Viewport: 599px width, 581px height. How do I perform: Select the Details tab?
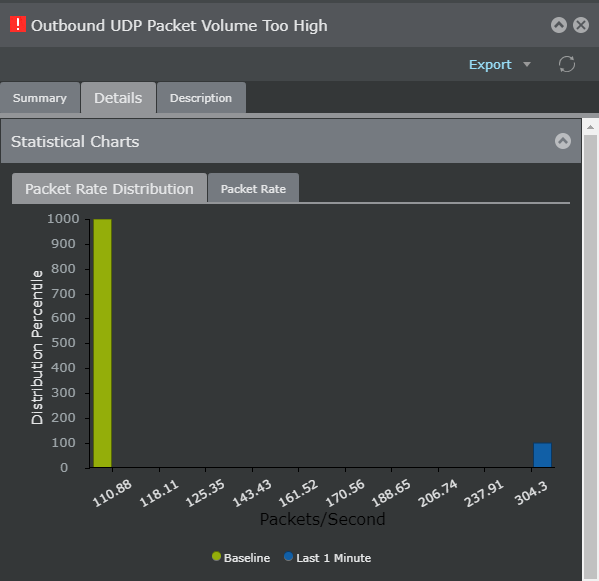click(x=118, y=98)
